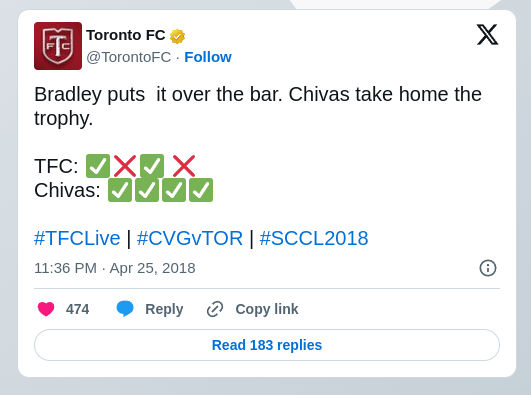
Task: Click the last red cross in TFC row
Action: point(184,166)
